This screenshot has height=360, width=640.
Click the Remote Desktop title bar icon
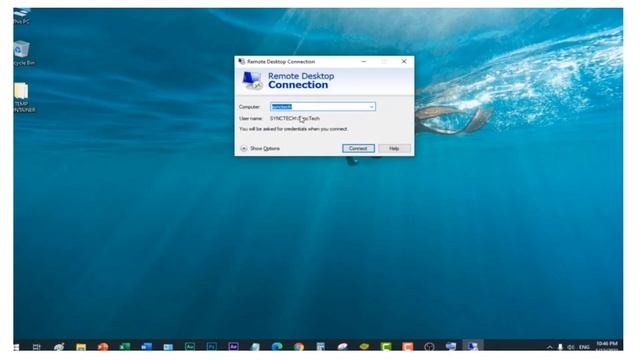tap(241, 62)
